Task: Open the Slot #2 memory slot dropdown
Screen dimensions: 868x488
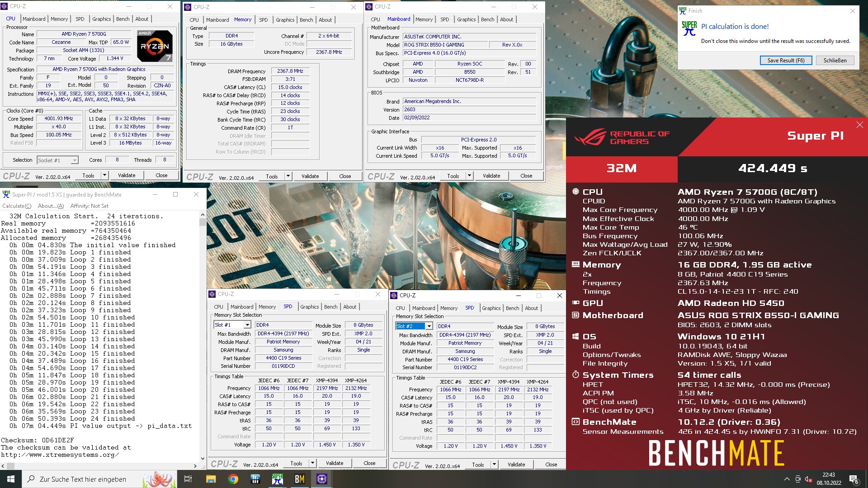Action: (429, 326)
